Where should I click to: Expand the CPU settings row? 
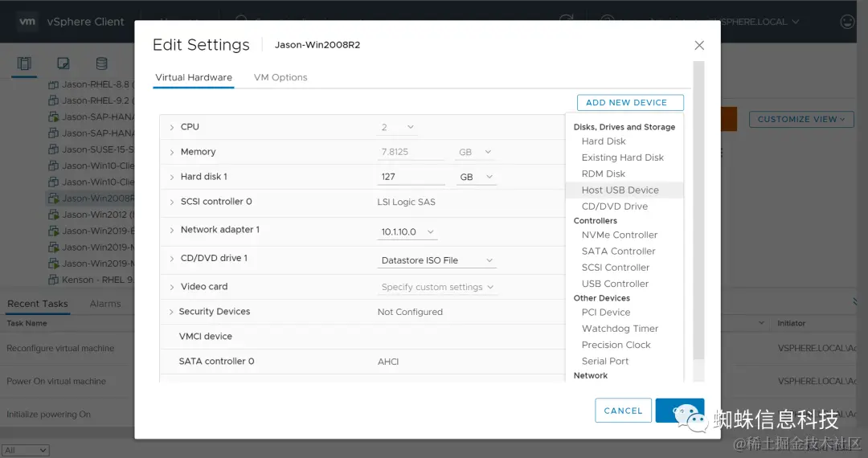point(172,127)
